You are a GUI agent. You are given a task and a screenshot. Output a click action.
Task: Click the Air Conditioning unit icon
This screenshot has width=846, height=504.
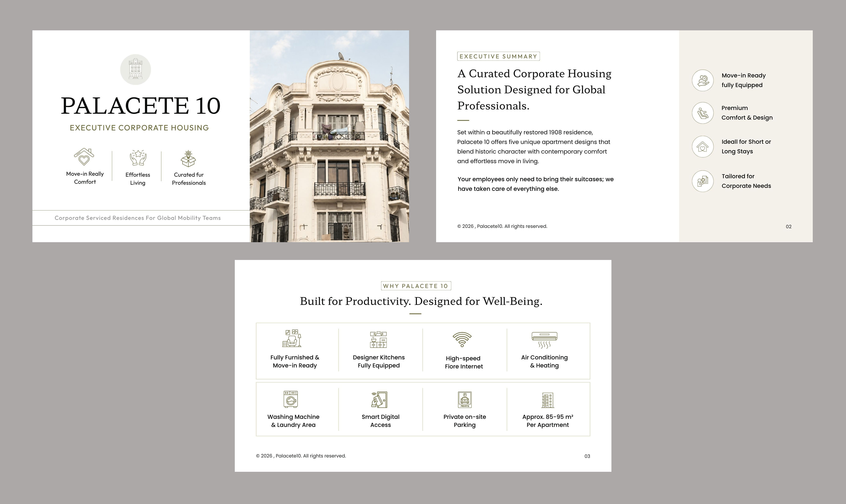(x=544, y=340)
